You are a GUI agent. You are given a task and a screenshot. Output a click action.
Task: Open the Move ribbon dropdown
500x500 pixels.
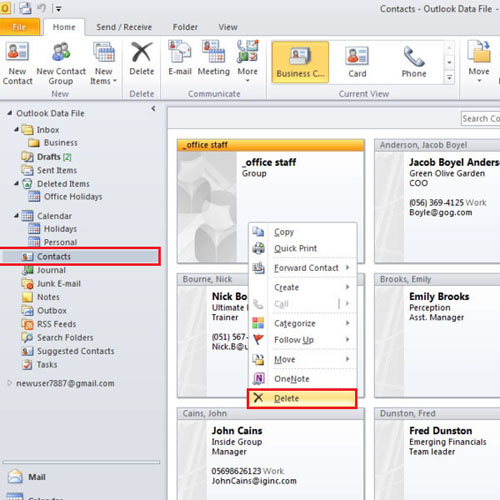[x=479, y=62]
